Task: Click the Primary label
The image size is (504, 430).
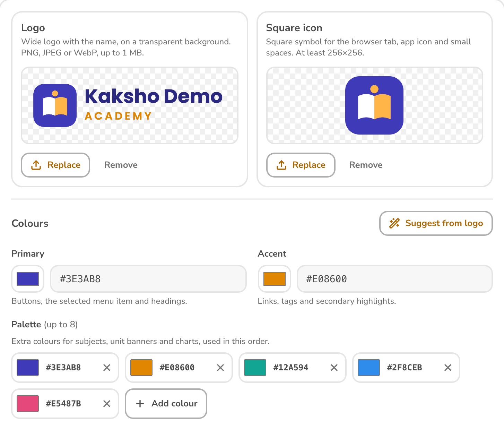Action: [x=28, y=253]
